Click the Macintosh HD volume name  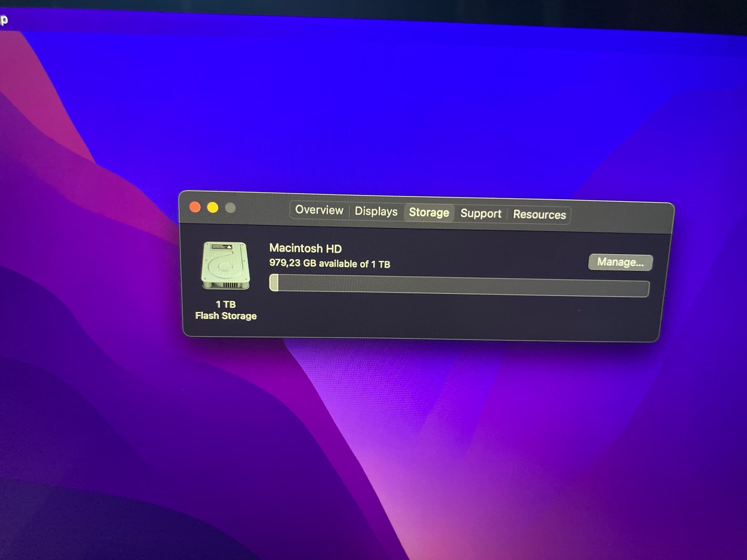tap(305, 248)
